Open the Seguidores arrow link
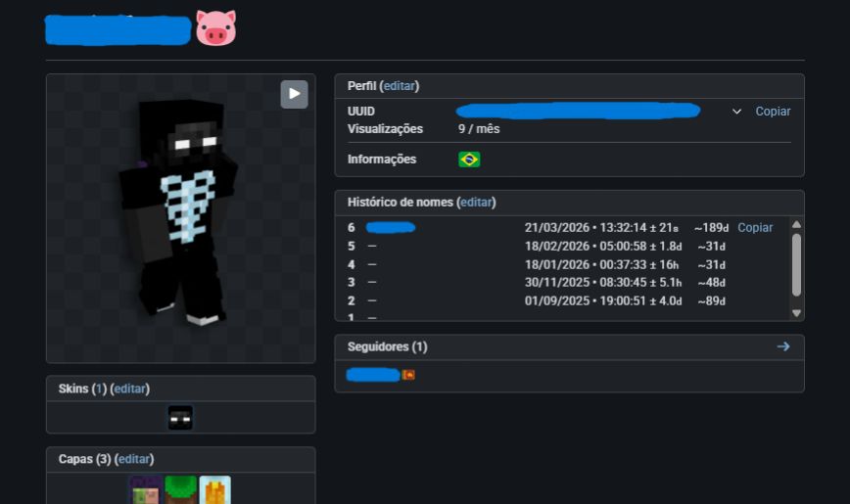The image size is (850, 504). click(782, 346)
